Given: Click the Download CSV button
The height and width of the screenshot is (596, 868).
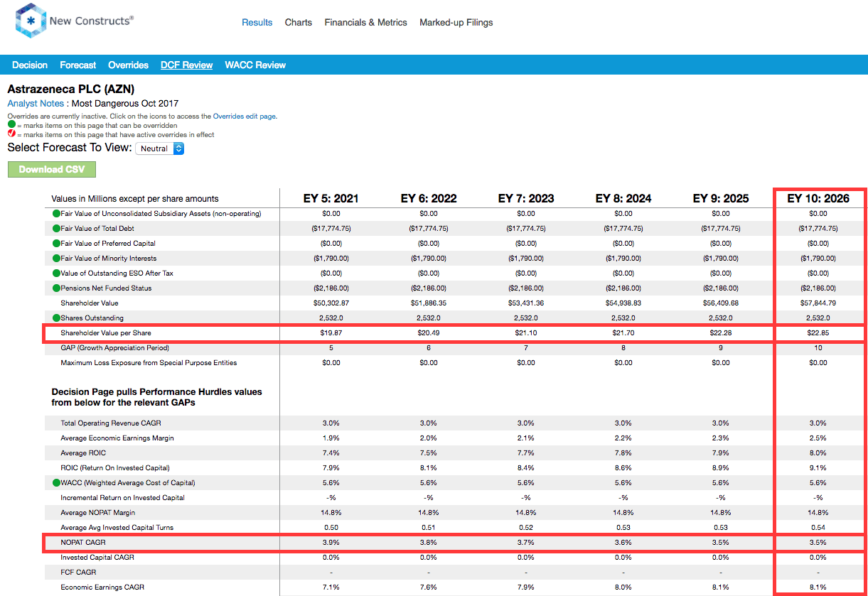Looking at the screenshot, I should [x=51, y=170].
